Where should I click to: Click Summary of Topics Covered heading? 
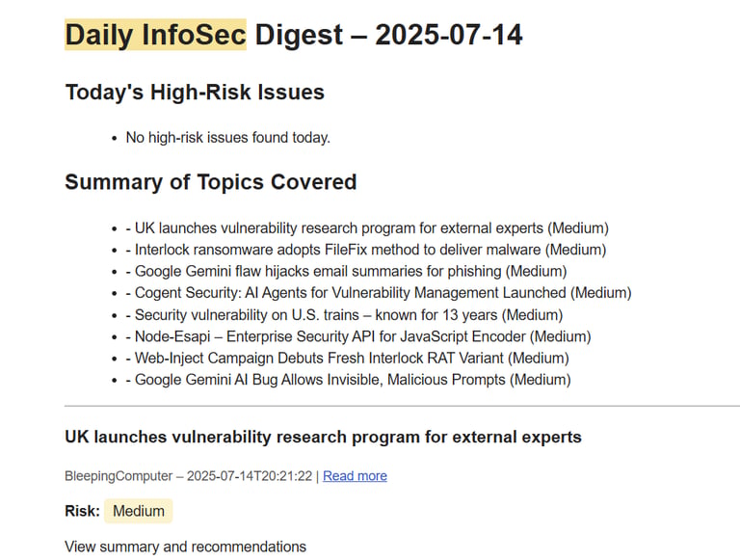pyautogui.click(x=210, y=182)
